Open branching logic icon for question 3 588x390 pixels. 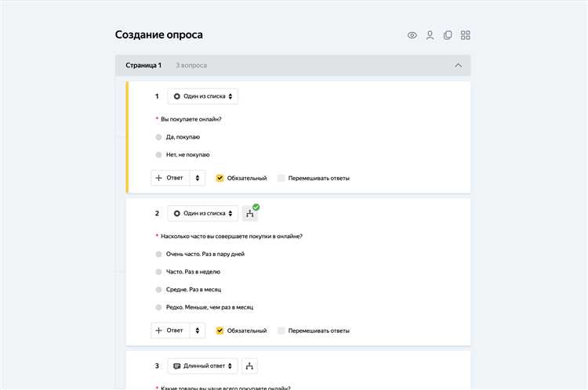pyautogui.click(x=250, y=366)
